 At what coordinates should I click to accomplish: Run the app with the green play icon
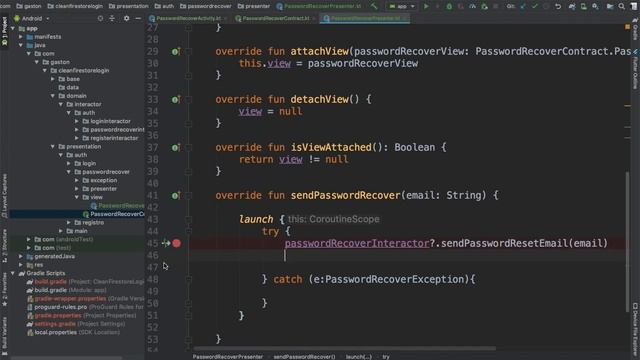(426, 6)
